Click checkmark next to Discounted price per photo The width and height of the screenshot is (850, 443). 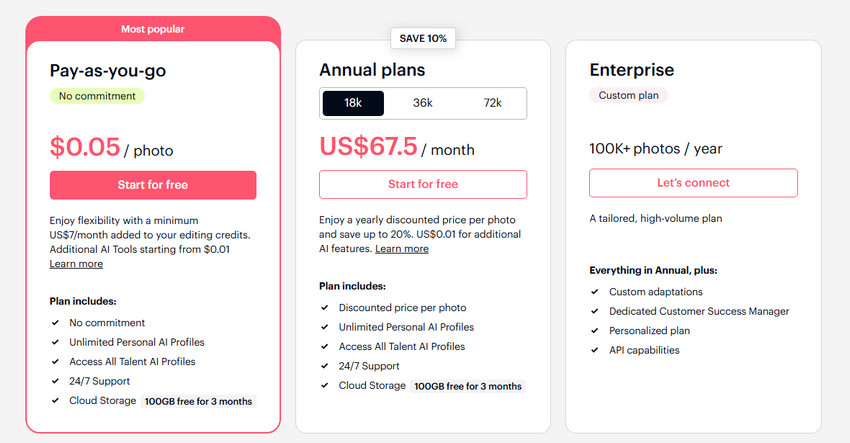tap(325, 308)
